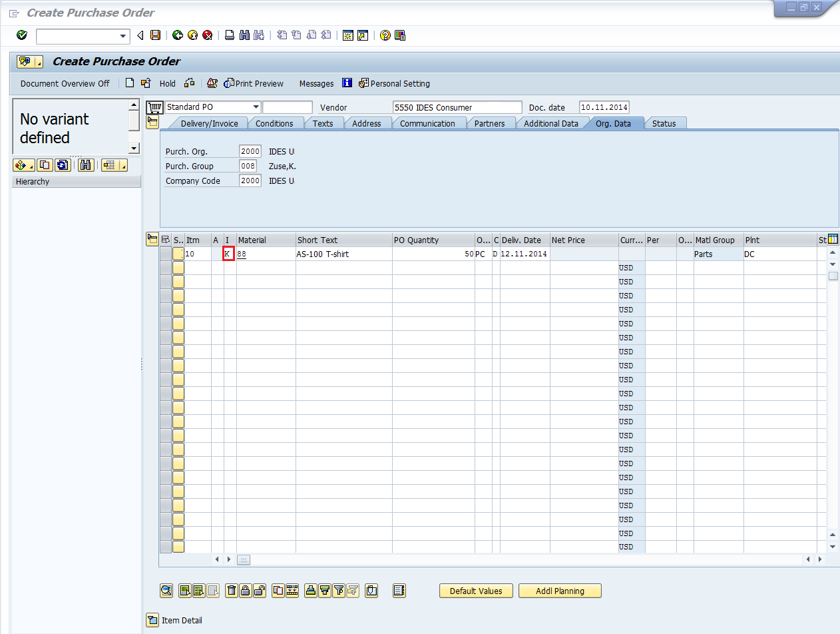This screenshot has height=634, width=840.
Task: Click the red Cancel icon
Action: pos(208,35)
